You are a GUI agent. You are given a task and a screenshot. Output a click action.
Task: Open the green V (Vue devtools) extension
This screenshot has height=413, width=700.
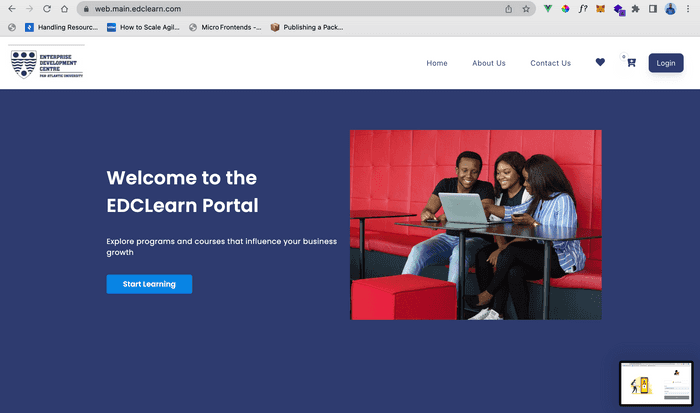548,8
